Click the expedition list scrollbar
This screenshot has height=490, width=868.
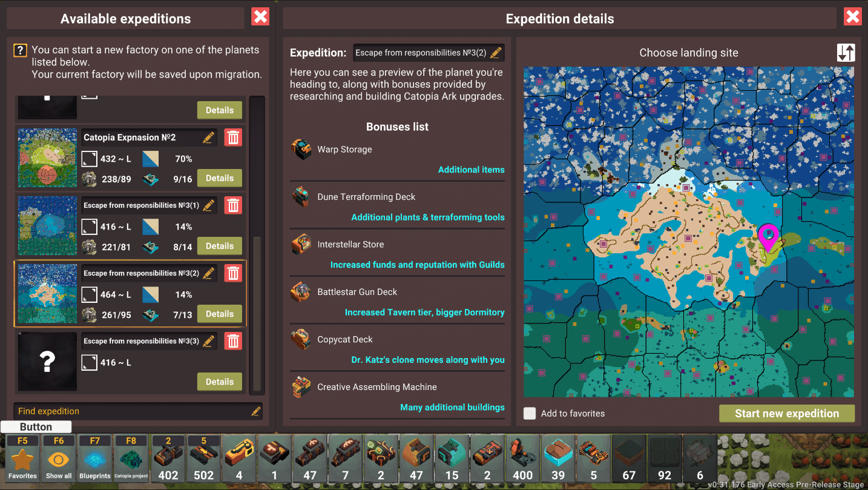257,314
